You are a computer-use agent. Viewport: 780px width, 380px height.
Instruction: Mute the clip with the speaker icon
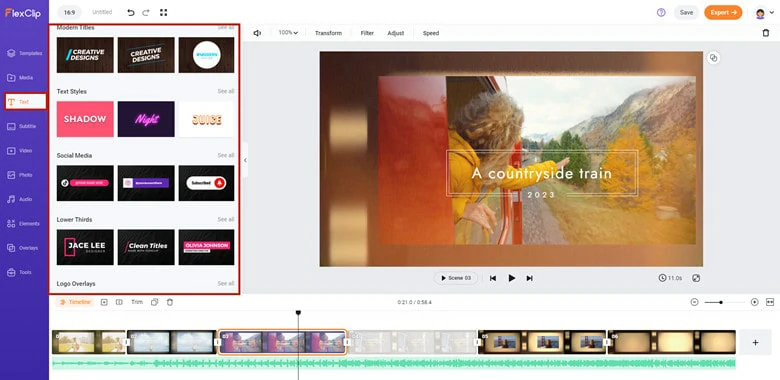coord(257,33)
